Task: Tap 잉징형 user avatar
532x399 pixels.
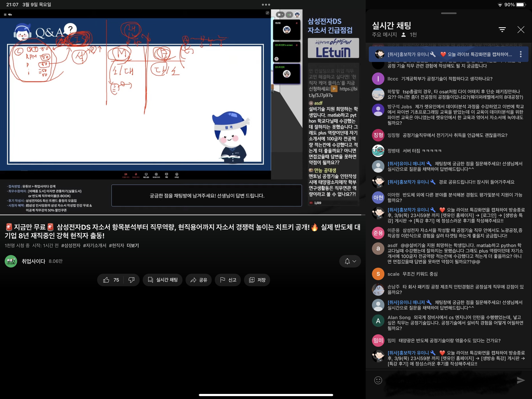Action: pos(378,135)
